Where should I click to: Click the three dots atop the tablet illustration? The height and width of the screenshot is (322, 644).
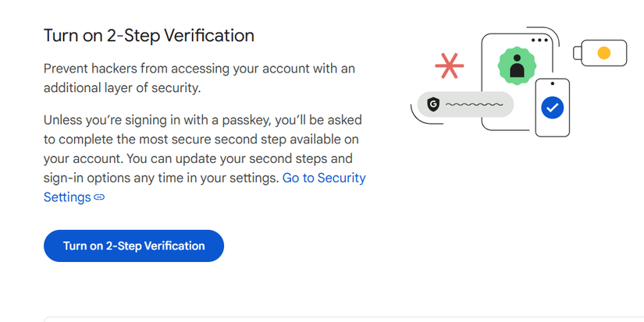(x=539, y=39)
